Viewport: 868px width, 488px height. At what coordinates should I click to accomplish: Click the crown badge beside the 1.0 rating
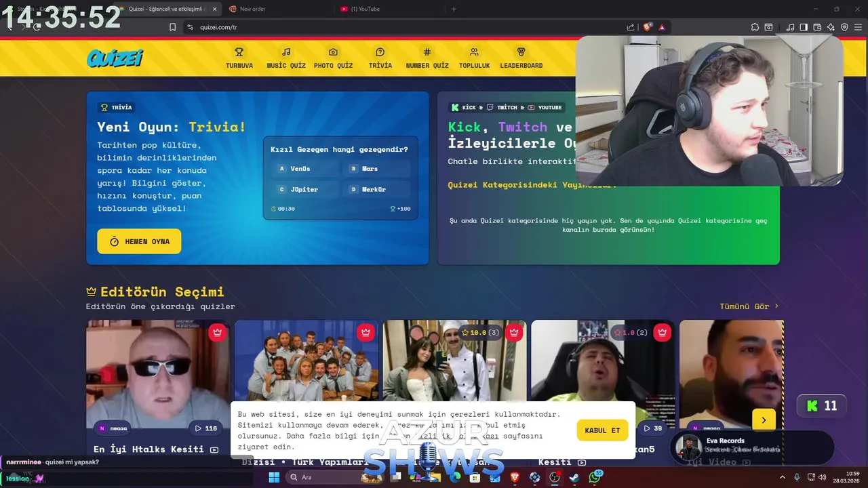(663, 332)
